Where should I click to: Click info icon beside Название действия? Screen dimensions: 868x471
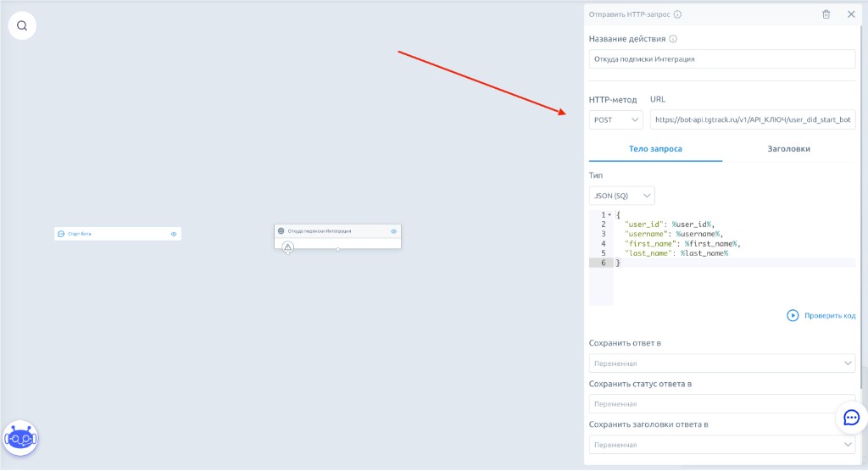[673, 39]
